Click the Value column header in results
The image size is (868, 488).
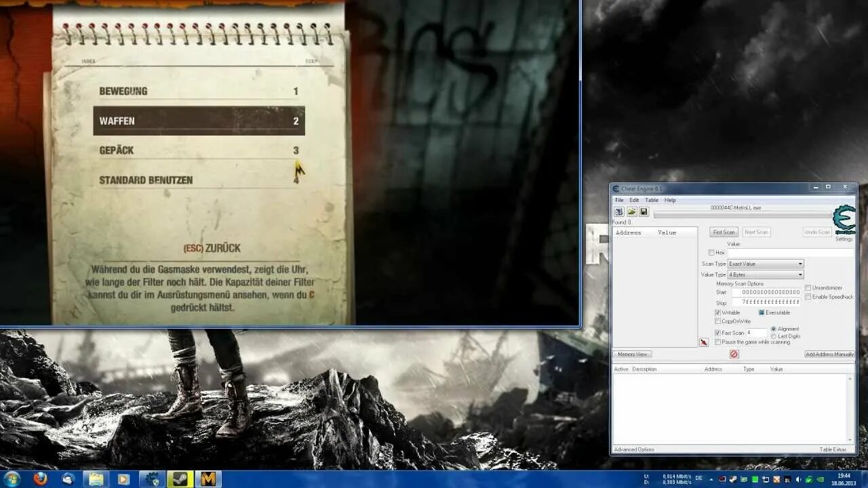tap(667, 232)
